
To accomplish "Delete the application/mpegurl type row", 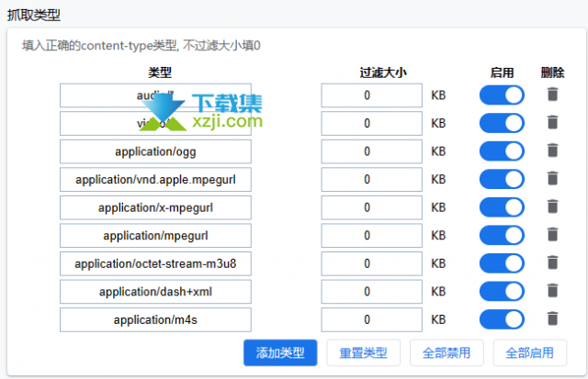I will [552, 235].
